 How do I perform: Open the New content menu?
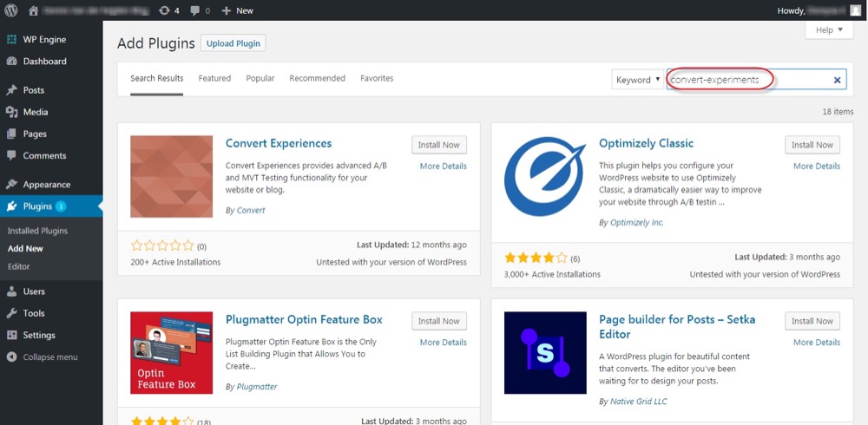coord(237,10)
